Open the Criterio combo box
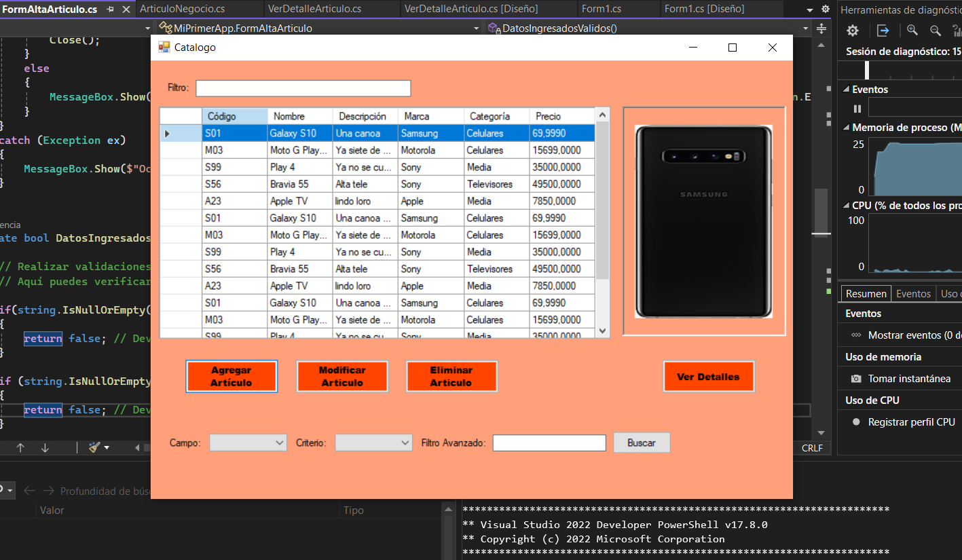Image resolution: width=962 pixels, height=560 pixels. click(374, 443)
